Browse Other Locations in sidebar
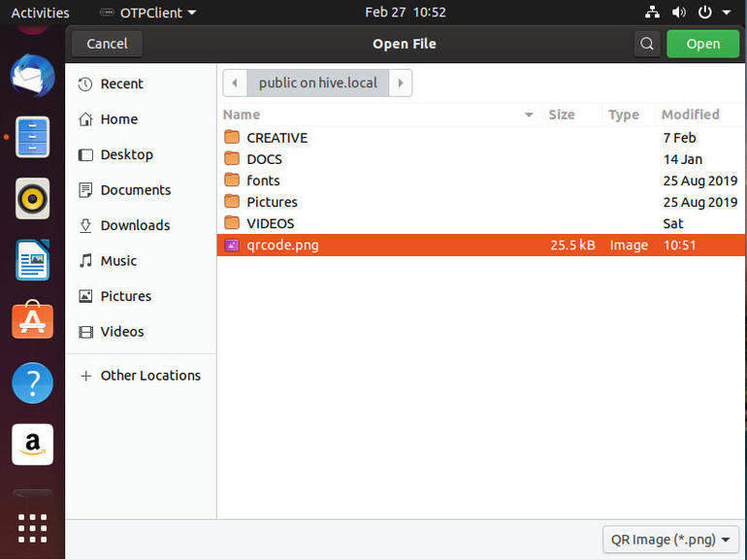 tap(150, 376)
